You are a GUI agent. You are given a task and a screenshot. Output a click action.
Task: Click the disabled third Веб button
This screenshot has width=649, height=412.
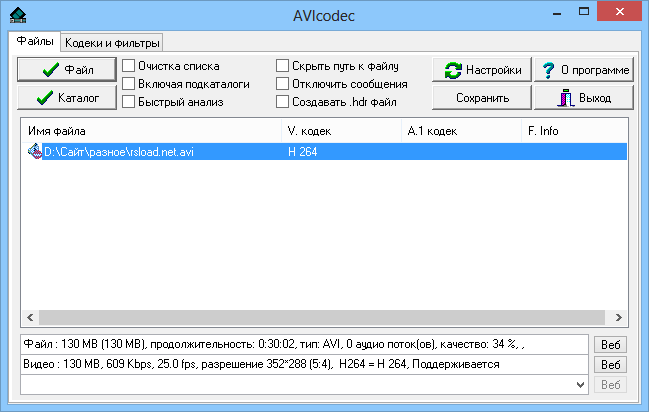click(x=611, y=385)
